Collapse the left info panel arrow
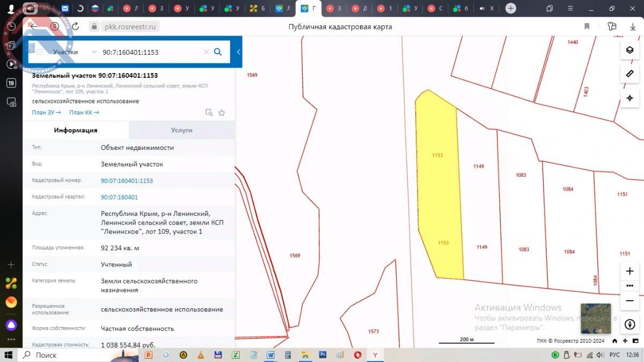644x362 pixels. point(239,52)
